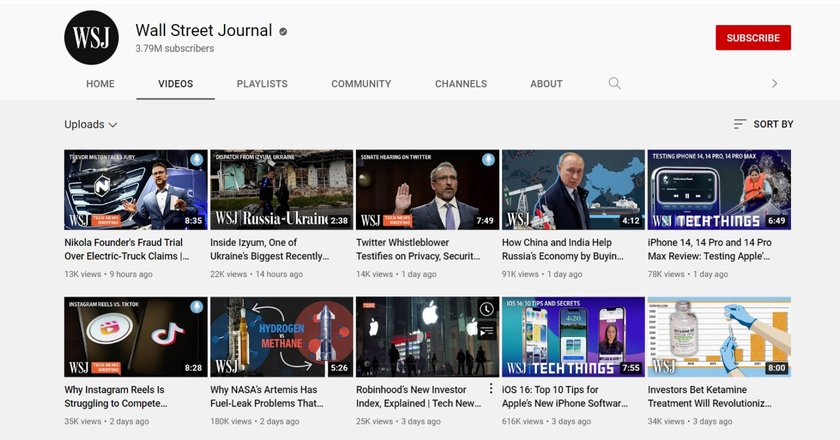This screenshot has width=840, height=440.
Task: Go to the HOME tab
Action: click(100, 84)
